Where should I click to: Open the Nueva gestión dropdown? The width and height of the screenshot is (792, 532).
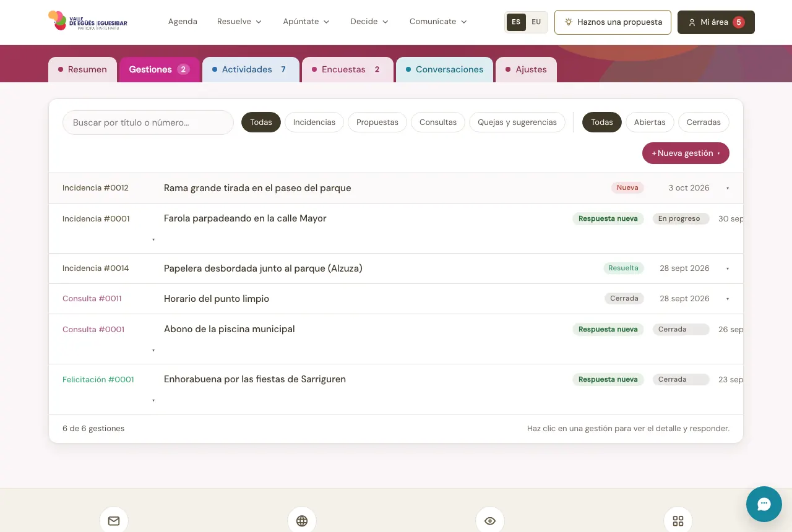click(x=686, y=153)
